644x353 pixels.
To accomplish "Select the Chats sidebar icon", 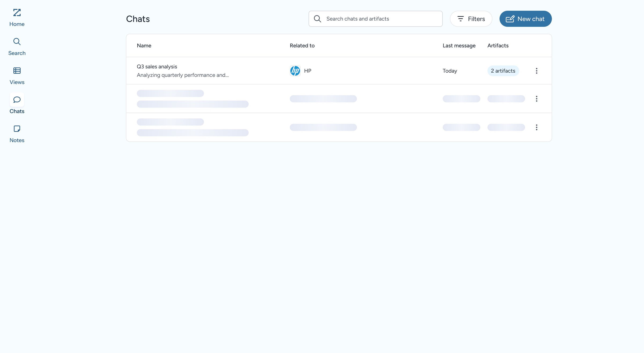I will pos(17,100).
